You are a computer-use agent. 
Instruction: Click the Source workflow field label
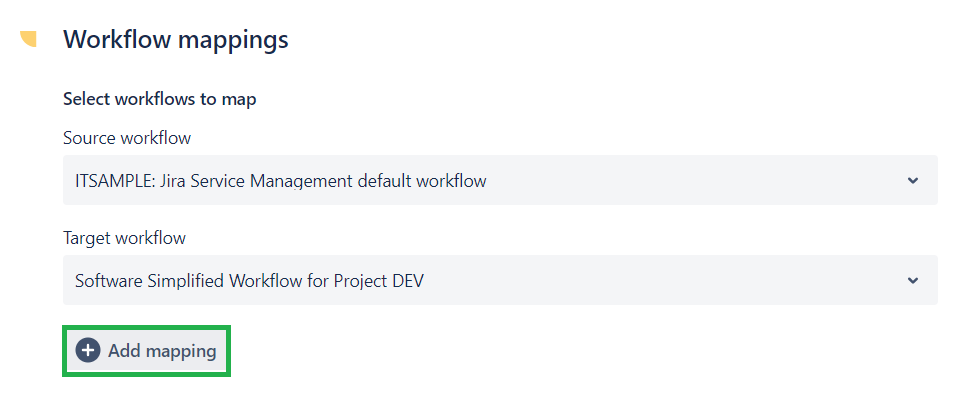tap(127, 137)
